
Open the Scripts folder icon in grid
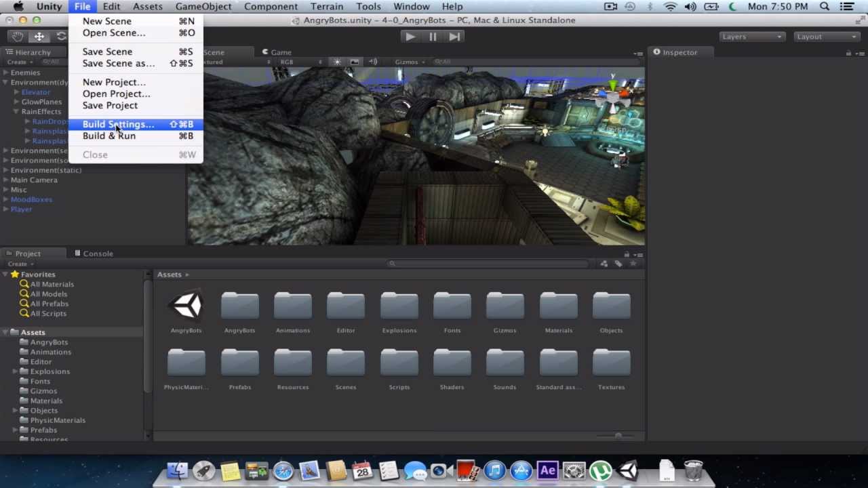(x=399, y=363)
